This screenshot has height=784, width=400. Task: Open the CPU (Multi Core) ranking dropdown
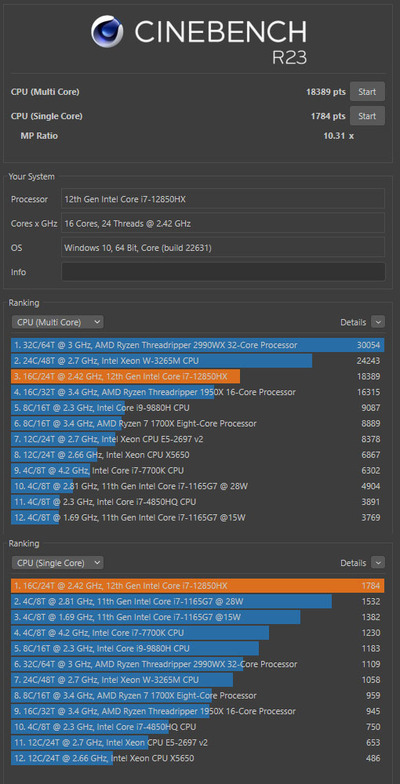(x=58, y=322)
